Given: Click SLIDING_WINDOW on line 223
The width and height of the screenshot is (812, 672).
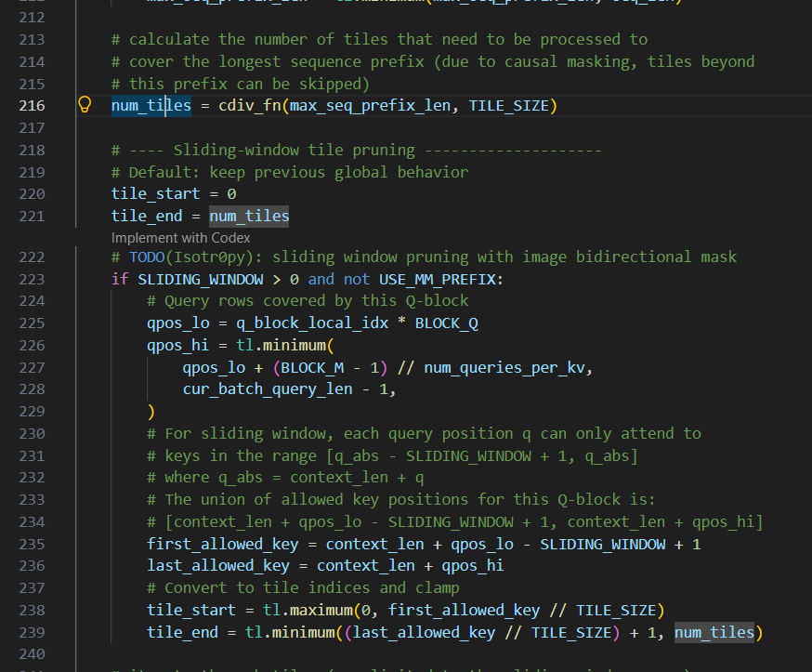Looking at the screenshot, I should pyautogui.click(x=201, y=279).
